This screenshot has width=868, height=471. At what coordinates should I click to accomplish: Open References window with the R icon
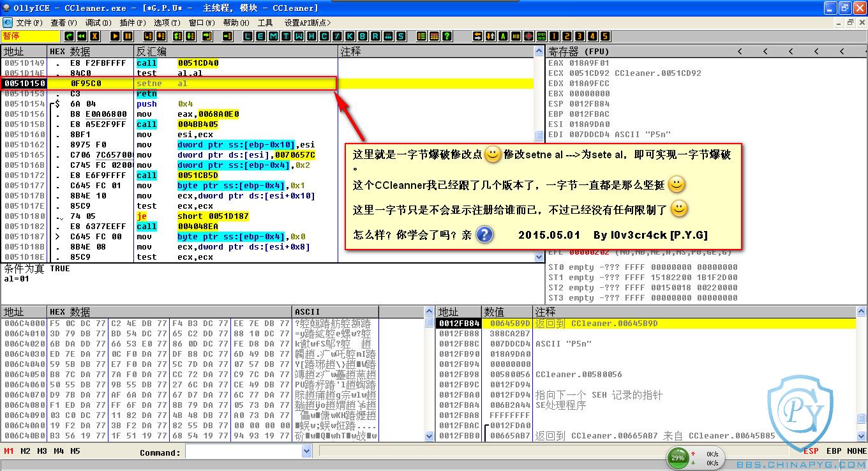[x=375, y=36]
